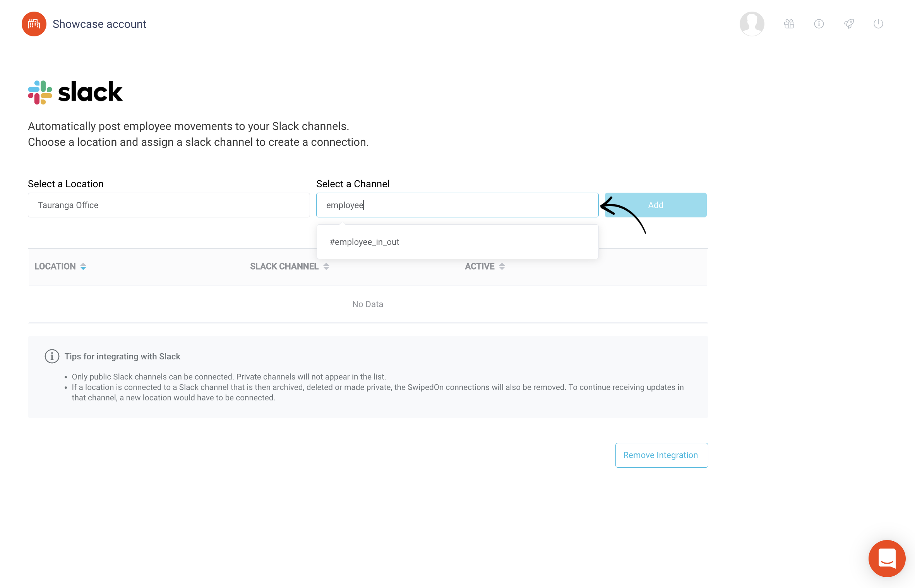Sort table by Location column arrows
The width and height of the screenshot is (915, 588).
[x=83, y=267]
